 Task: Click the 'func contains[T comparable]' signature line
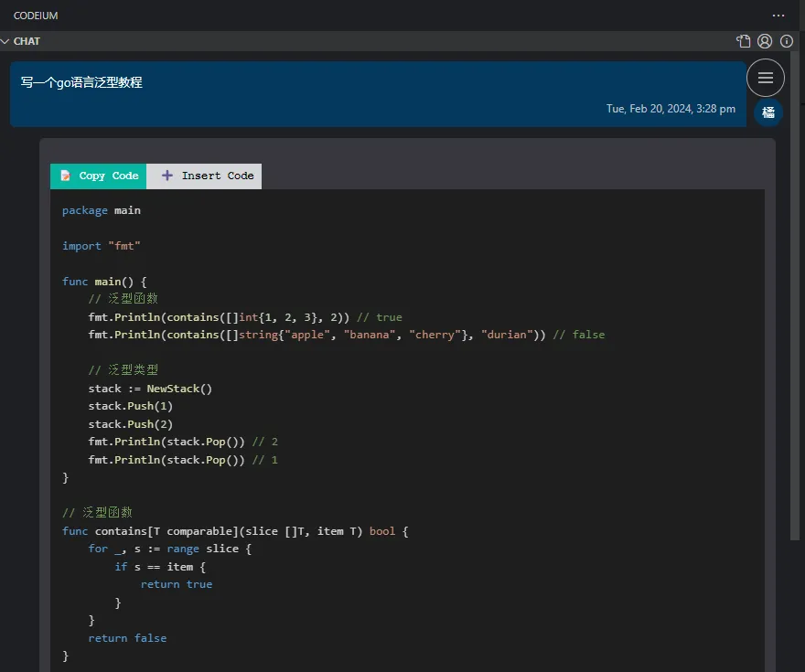coord(235,531)
